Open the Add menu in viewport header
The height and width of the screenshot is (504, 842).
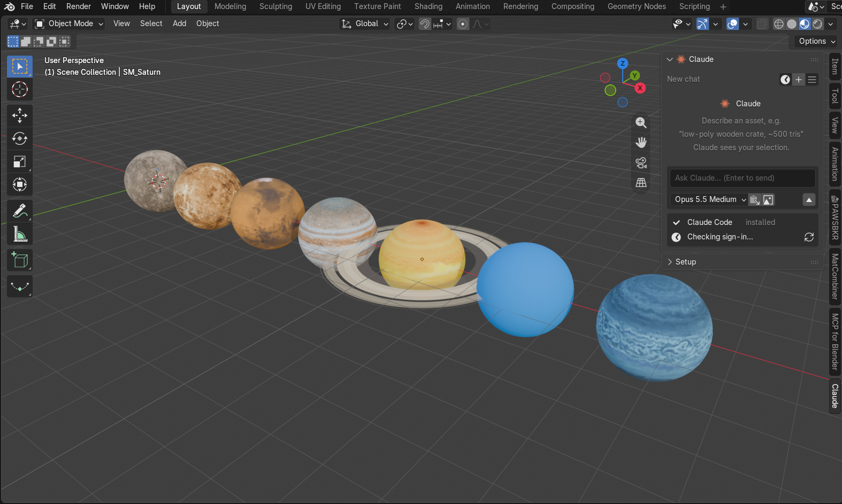pyautogui.click(x=179, y=24)
